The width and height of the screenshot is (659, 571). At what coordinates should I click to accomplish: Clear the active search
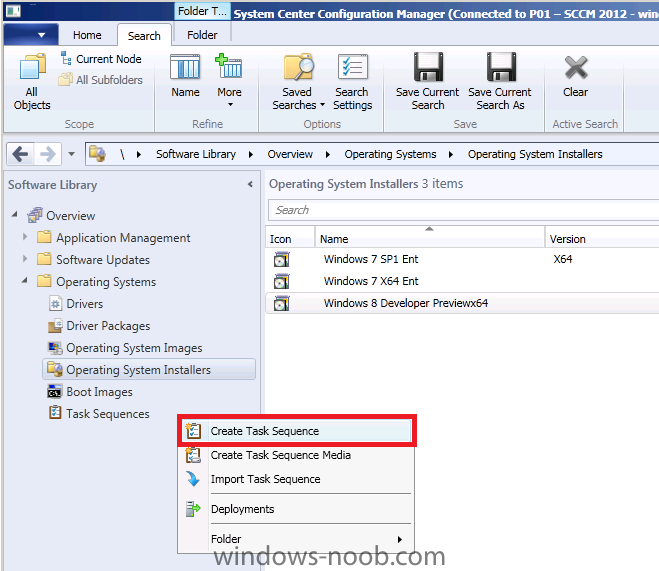(x=575, y=76)
